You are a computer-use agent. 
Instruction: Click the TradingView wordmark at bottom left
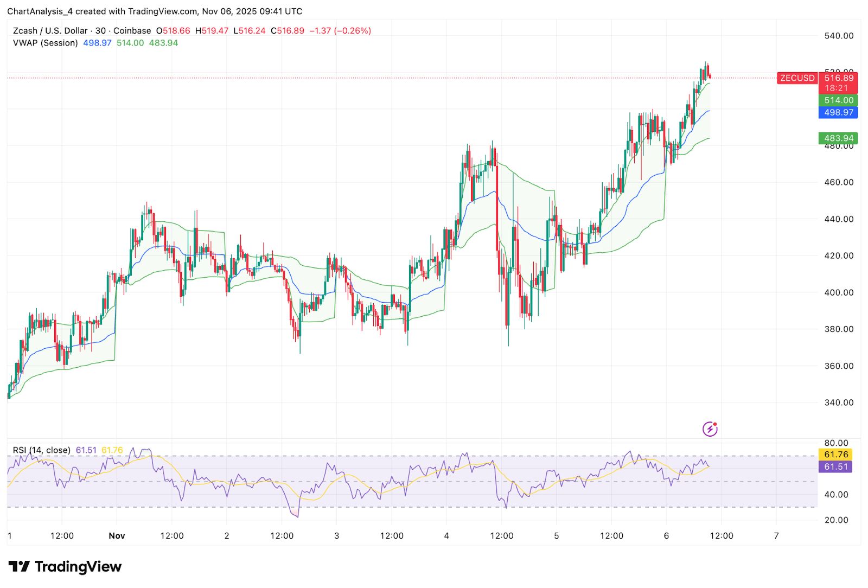click(79, 566)
